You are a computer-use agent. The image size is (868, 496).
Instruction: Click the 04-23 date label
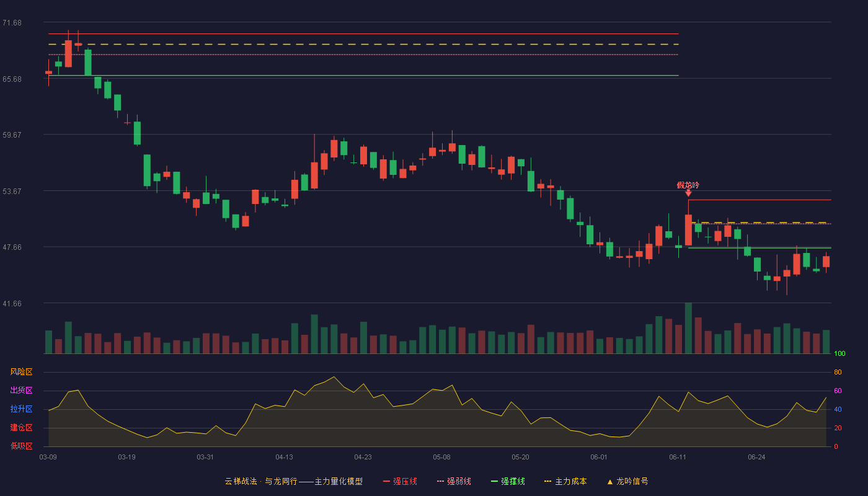click(x=363, y=457)
